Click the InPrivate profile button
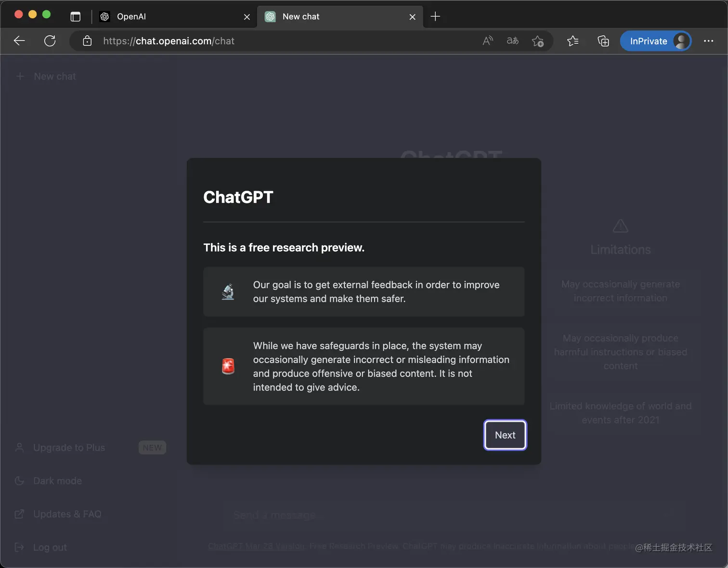Screen dimensions: 728x568 (x=656, y=41)
